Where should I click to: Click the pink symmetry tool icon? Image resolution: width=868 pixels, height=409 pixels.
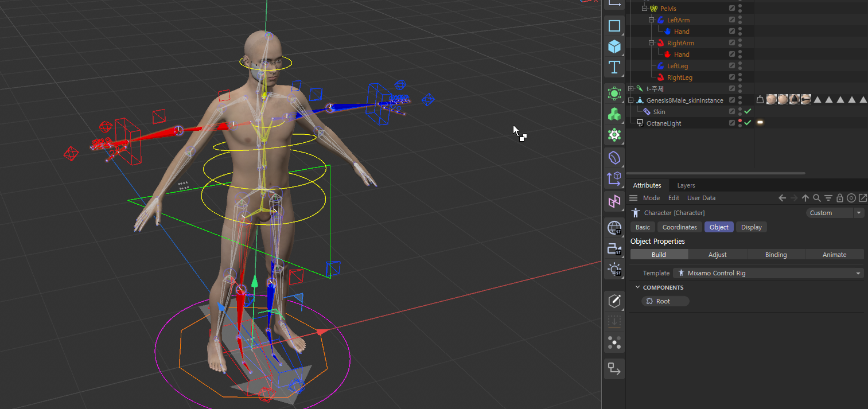coord(614,201)
